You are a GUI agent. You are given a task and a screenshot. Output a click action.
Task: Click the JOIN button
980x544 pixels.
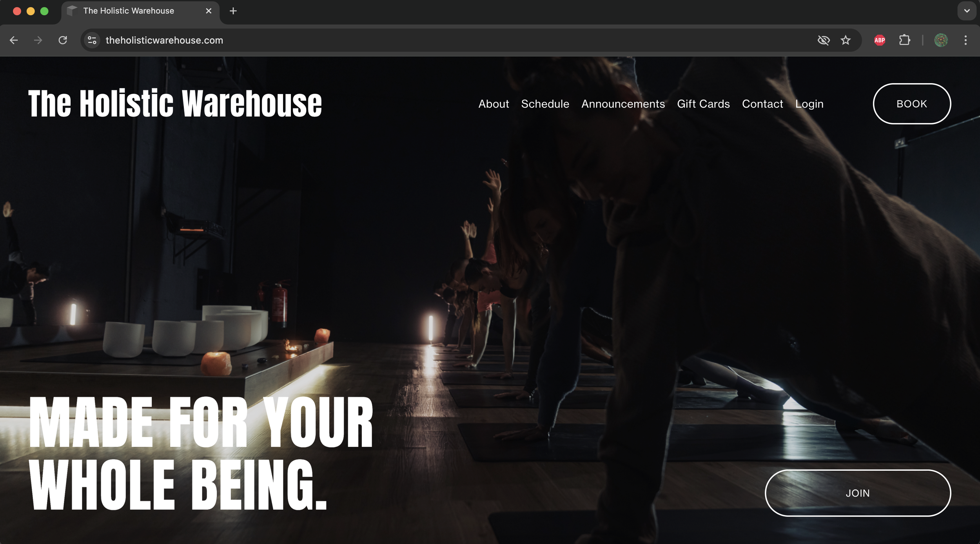858,493
